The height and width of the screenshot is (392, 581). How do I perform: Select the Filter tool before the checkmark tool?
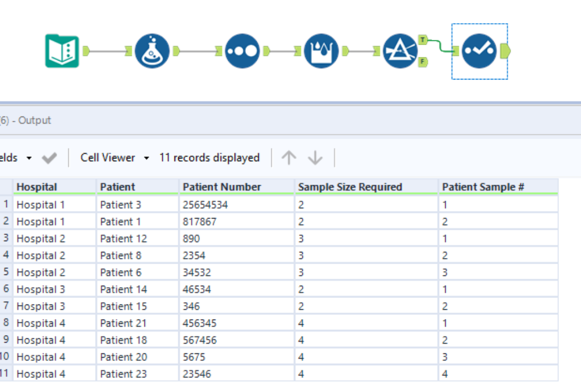pyautogui.click(x=400, y=50)
